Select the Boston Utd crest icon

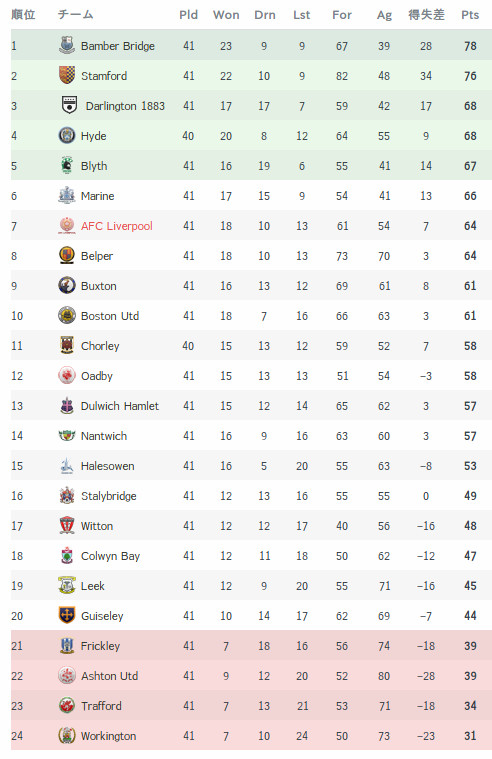(67, 315)
